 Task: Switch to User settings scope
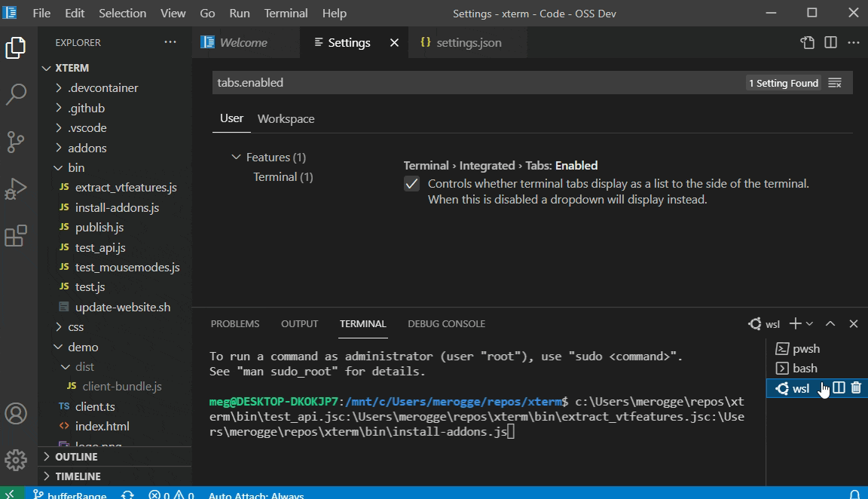pyautogui.click(x=231, y=118)
